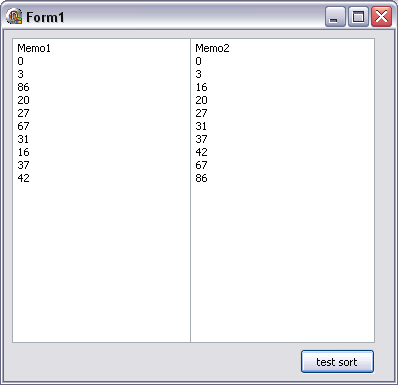Click empty area of Memo1 text box
The image size is (398, 385).
click(101, 263)
